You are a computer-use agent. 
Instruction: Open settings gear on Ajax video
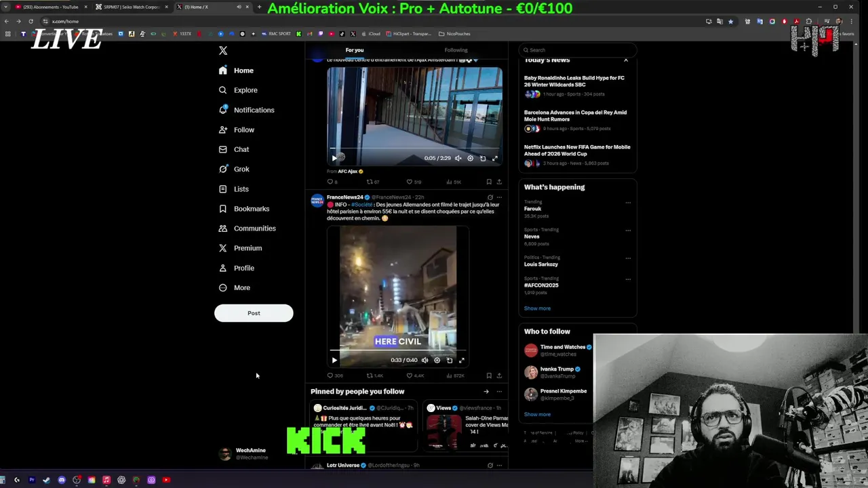pyautogui.click(x=471, y=158)
